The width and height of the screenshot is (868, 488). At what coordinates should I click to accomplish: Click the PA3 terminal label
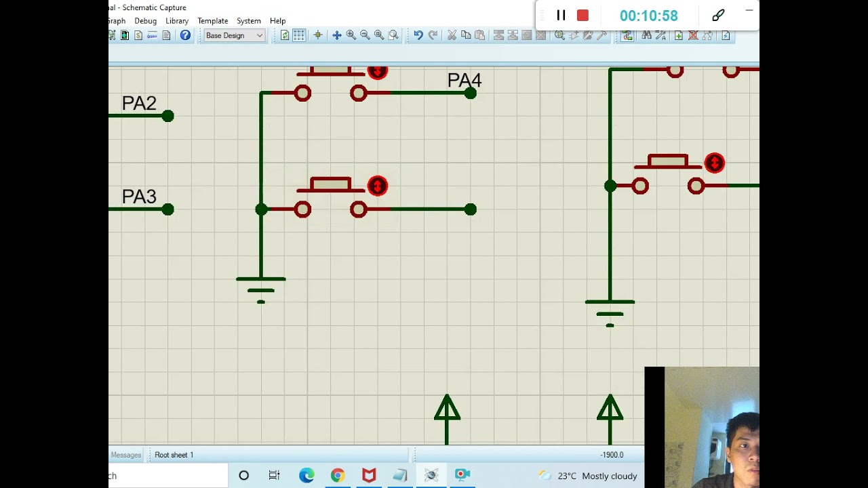tap(139, 197)
